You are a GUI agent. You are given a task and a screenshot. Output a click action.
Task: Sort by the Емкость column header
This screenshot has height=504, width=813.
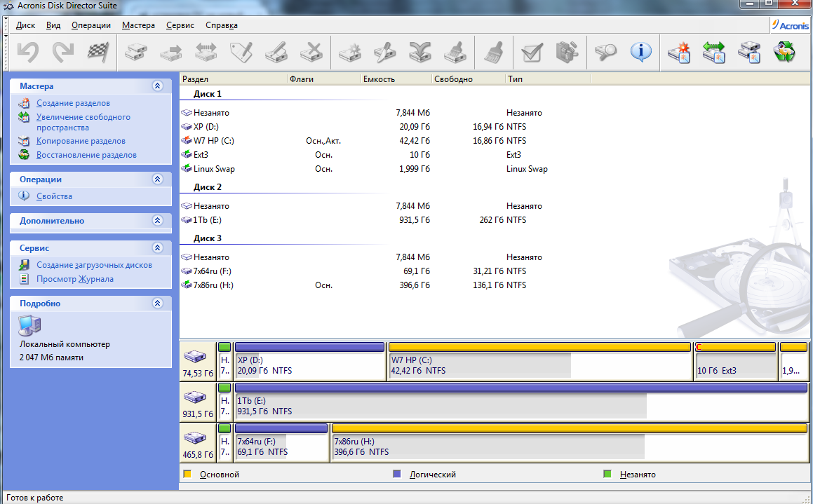[x=396, y=79]
